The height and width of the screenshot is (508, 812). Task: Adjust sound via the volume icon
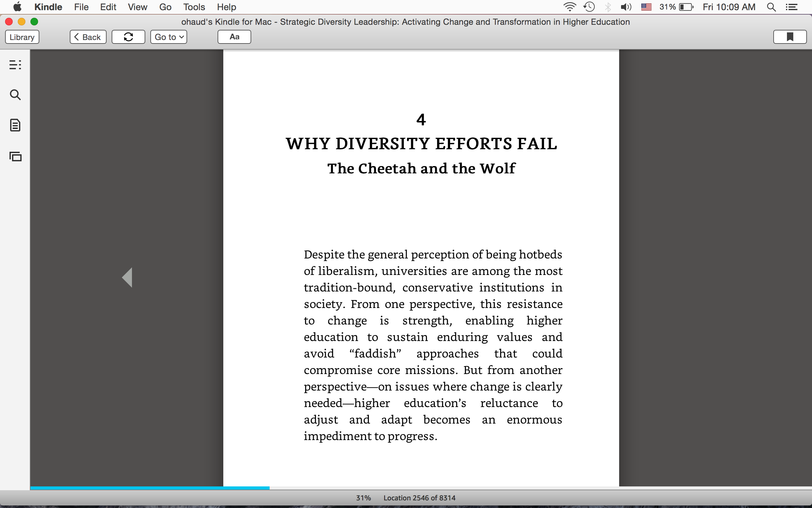[626, 7]
